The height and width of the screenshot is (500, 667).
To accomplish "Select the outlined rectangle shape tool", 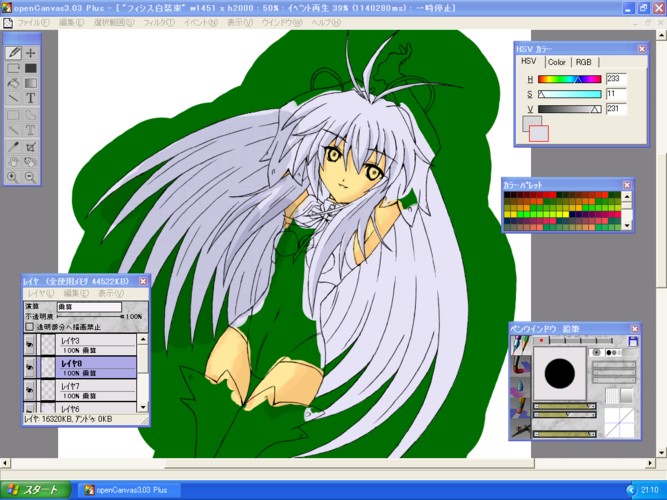I will [13, 68].
